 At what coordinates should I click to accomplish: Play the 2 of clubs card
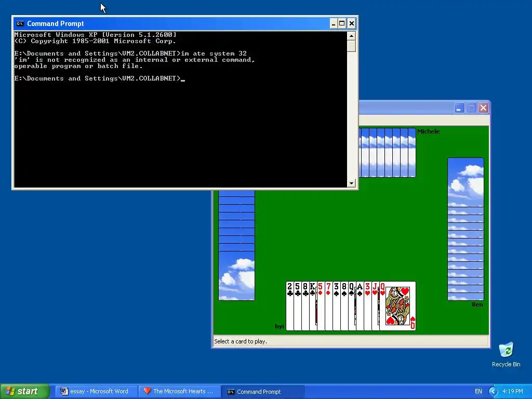[289, 305]
